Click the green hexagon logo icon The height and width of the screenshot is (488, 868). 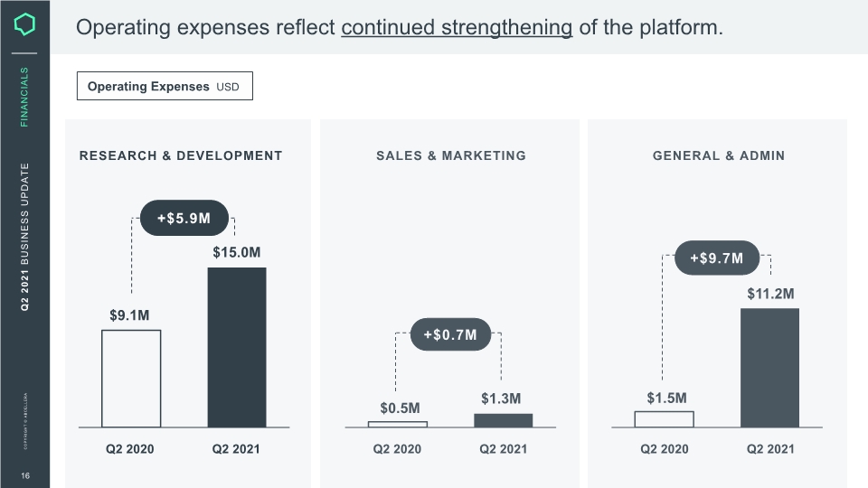(x=24, y=24)
